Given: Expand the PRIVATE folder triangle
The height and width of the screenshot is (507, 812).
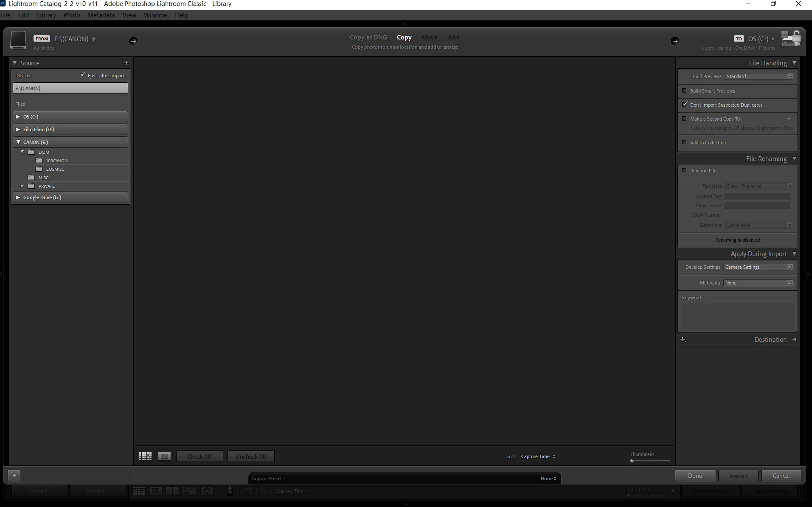Looking at the screenshot, I should [22, 186].
